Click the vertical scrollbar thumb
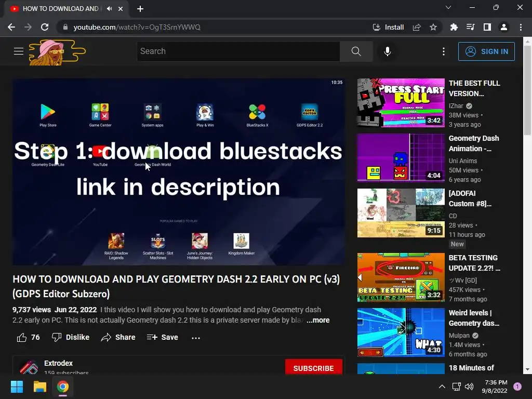 pos(527,90)
